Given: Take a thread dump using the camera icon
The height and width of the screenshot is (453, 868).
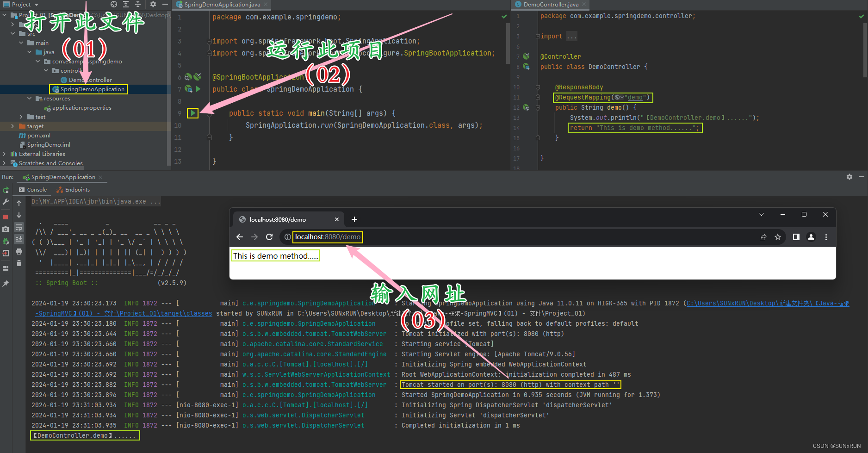Looking at the screenshot, I should (6, 228).
